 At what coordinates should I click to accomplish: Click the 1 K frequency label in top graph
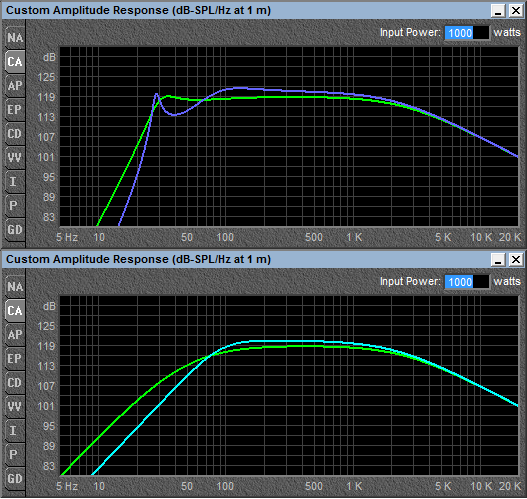pos(354,237)
